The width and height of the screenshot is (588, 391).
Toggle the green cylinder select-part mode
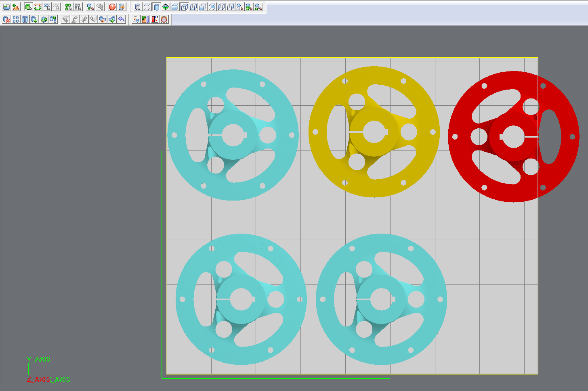[28, 7]
